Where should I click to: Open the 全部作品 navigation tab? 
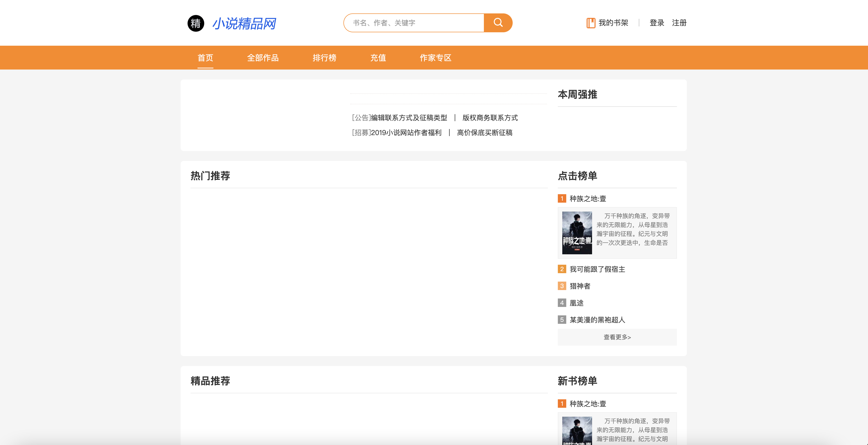[263, 58]
